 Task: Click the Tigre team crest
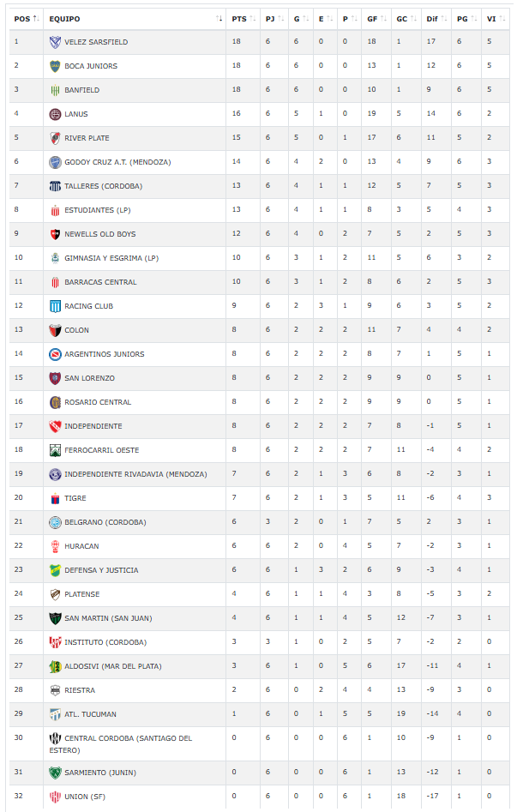tap(55, 498)
